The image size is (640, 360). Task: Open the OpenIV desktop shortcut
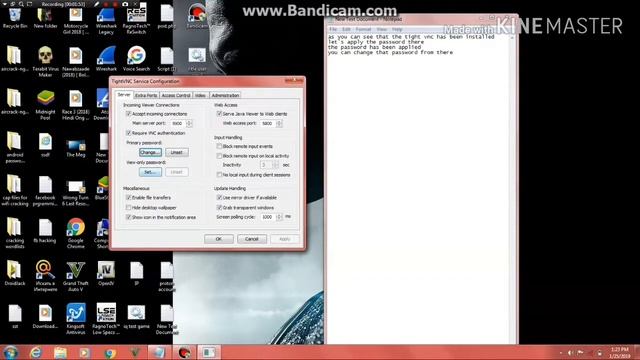pyautogui.click(x=106, y=273)
